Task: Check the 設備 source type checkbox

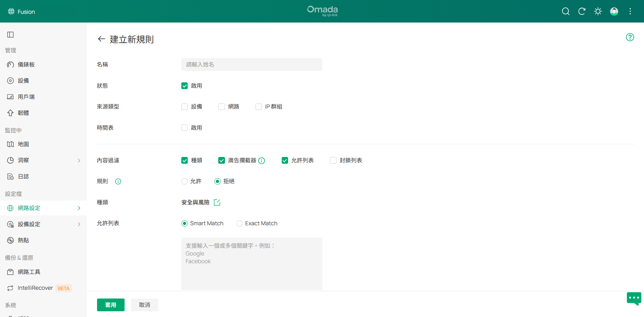Action: pos(184,107)
